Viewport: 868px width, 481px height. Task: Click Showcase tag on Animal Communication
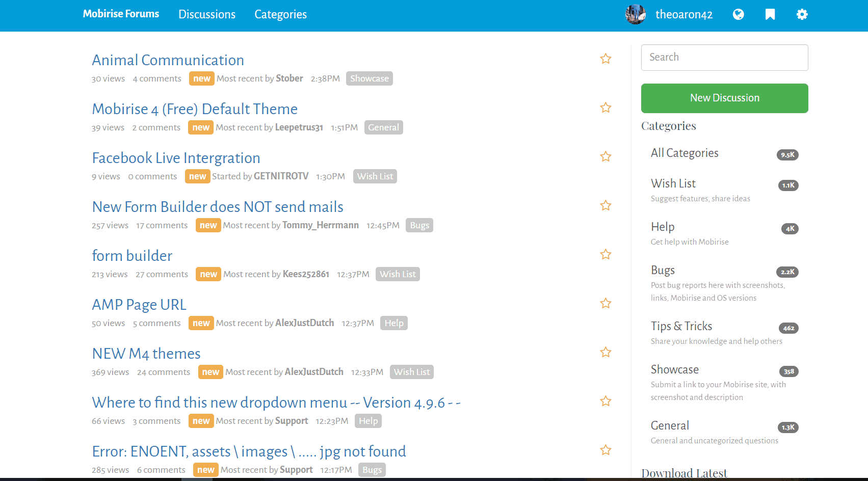(370, 78)
